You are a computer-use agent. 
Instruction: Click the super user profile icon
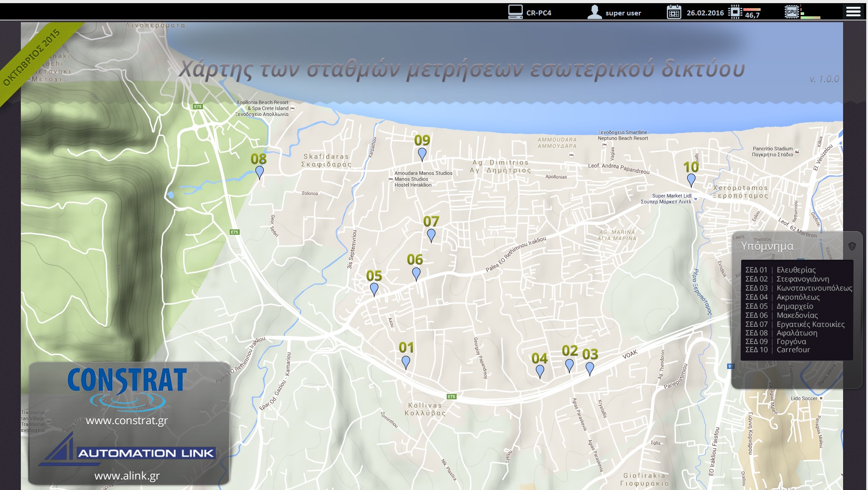[594, 12]
